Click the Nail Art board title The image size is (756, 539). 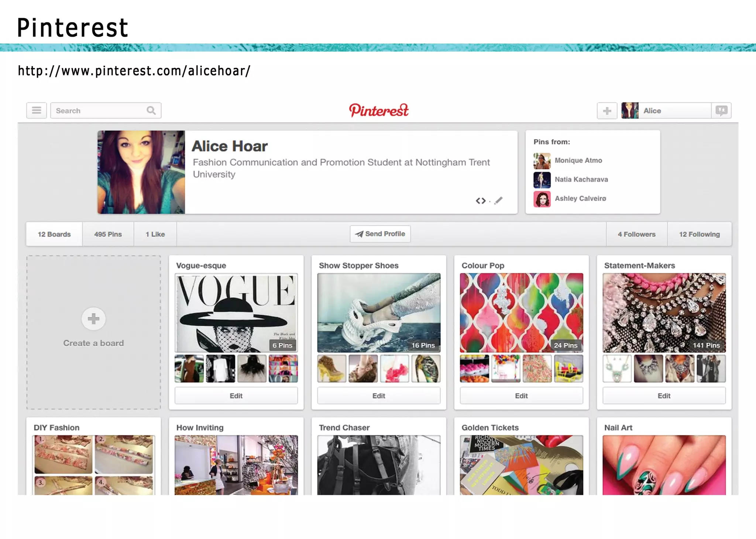618,428
